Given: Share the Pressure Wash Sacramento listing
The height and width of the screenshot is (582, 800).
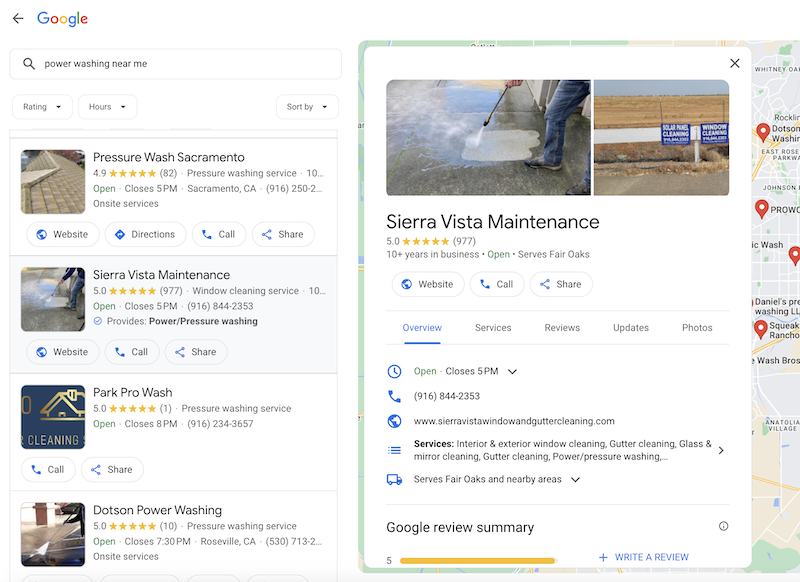Looking at the screenshot, I should 283,234.
